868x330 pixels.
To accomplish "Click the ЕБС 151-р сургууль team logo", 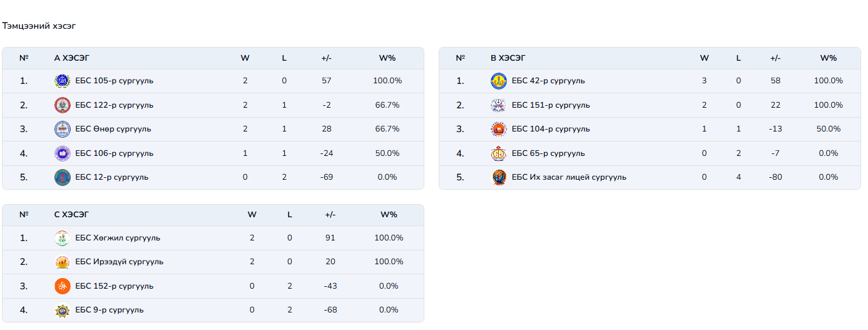I will click(x=499, y=105).
